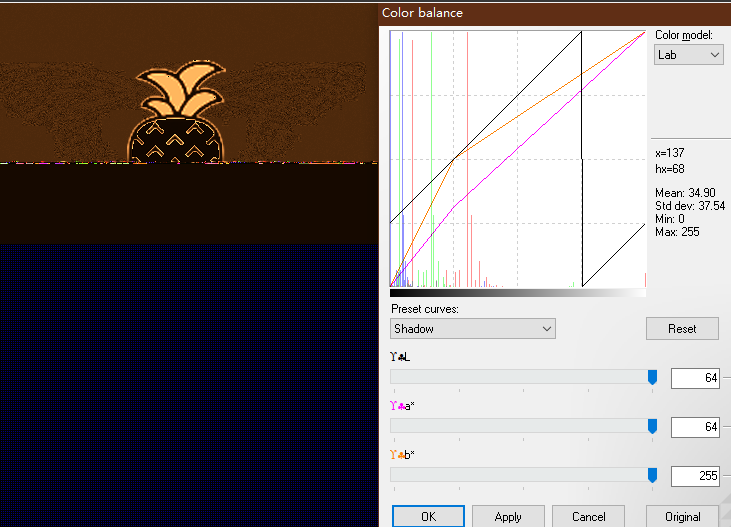Click the Min: 0 statistic

pyautogui.click(x=669, y=219)
